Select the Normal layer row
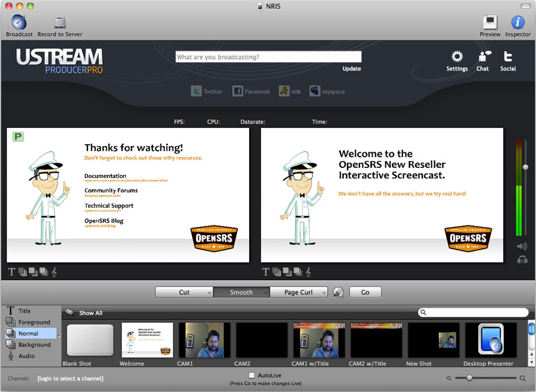This screenshot has height=392, width=536. point(31,333)
